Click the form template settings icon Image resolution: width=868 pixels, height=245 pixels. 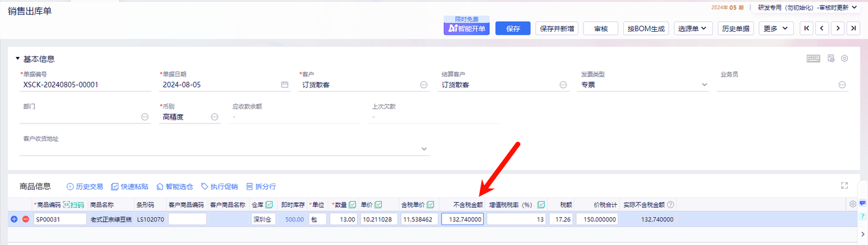831,58
